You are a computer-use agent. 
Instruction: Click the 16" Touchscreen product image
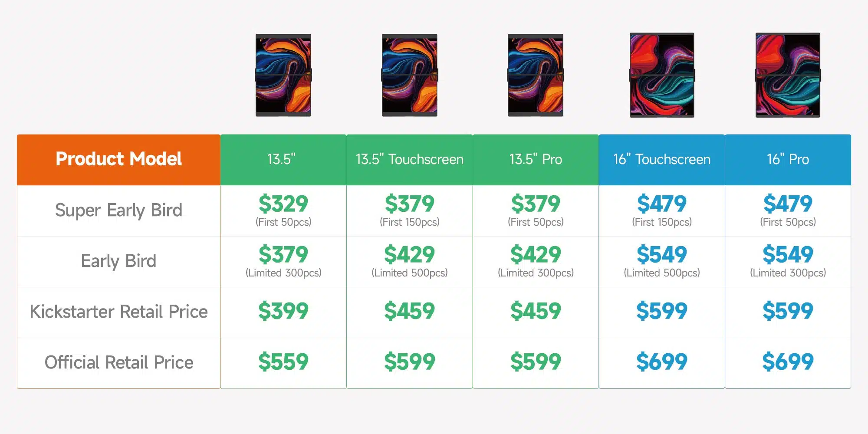[662, 75]
